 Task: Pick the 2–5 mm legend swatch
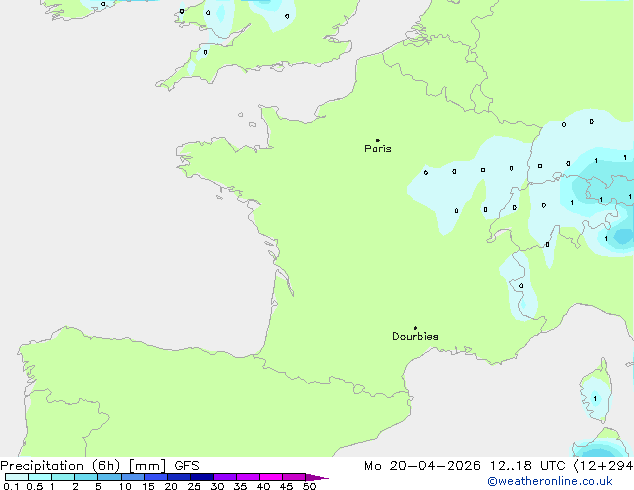tap(86, 477)
